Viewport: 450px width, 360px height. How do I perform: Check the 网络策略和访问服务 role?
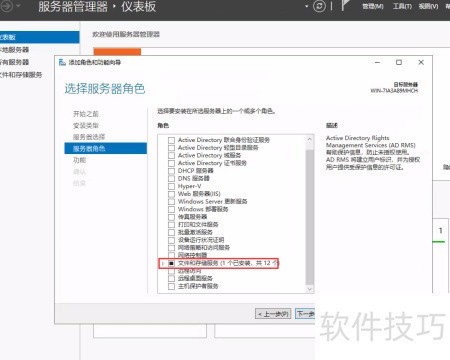pos(171,248)
